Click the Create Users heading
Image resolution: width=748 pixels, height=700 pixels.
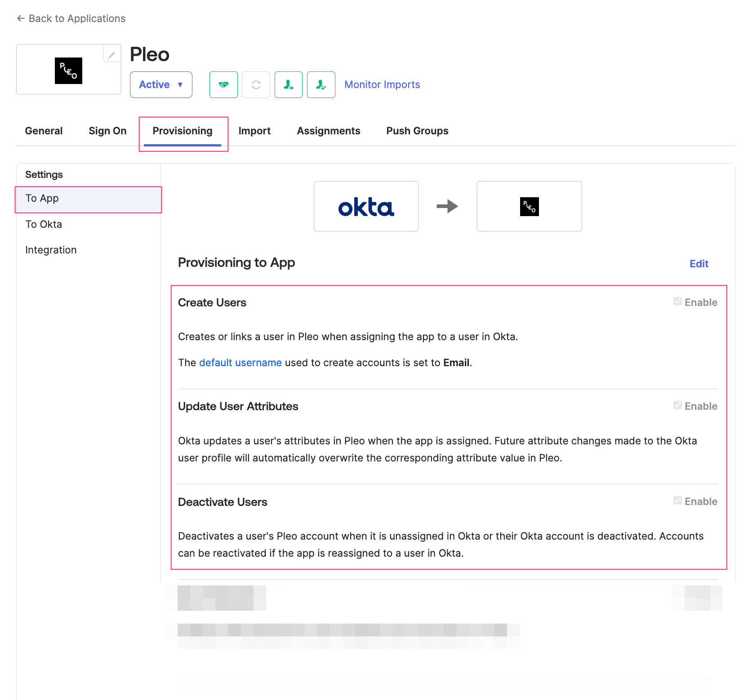tap(212, 302)
